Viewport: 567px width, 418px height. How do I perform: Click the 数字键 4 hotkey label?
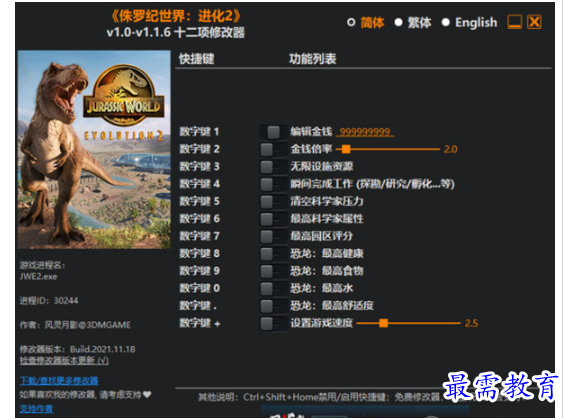click(200, 184)
